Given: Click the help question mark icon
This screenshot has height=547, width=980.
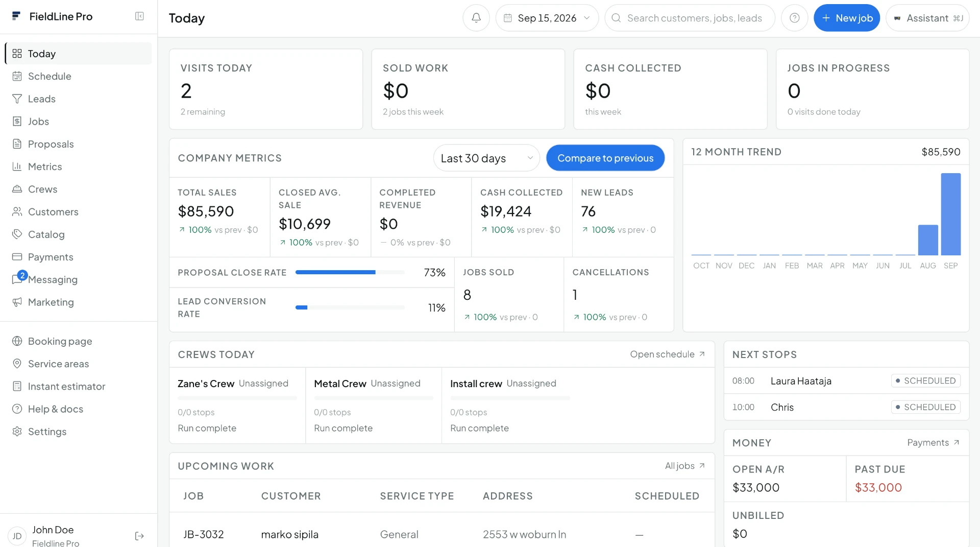Looking at the screenshot, I should pyautogui.click(x=794, y=18).
